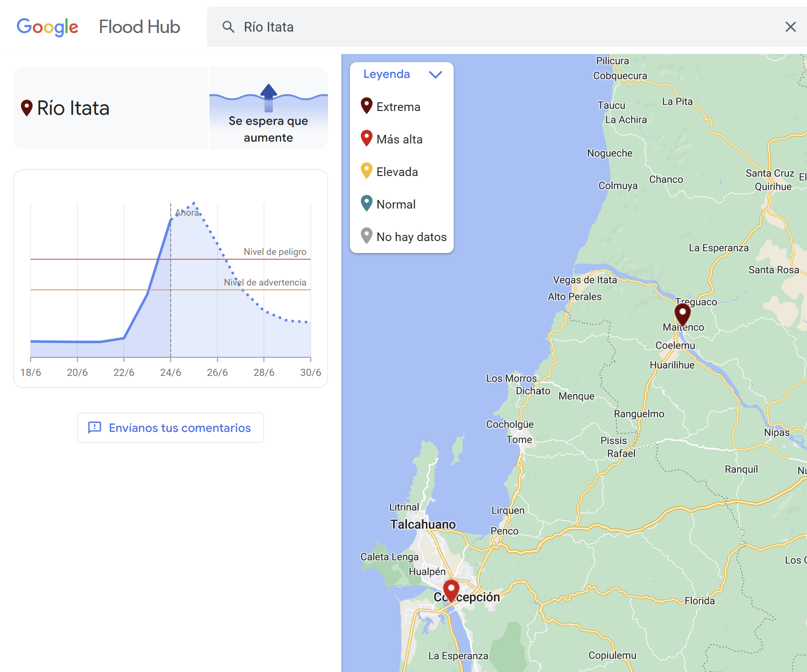Click the red flood marker at Concepción
807x672 pixels.
[x=451, y=588]
